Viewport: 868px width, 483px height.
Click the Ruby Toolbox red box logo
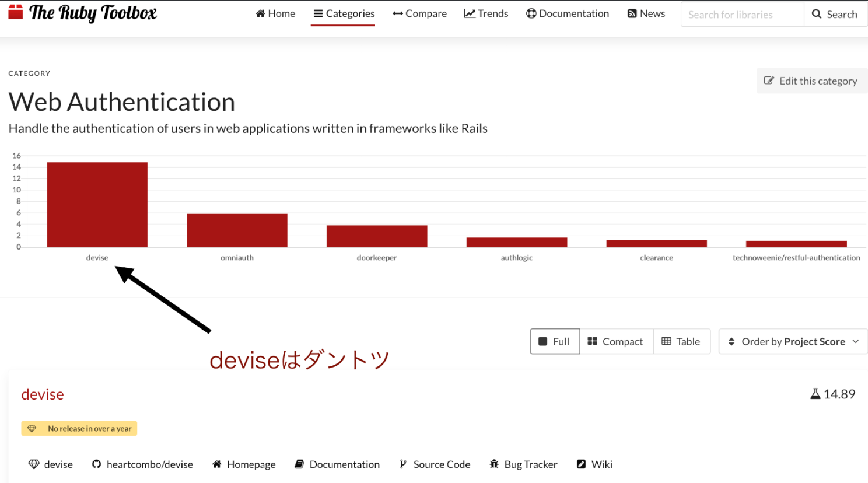tap(16, 12)
